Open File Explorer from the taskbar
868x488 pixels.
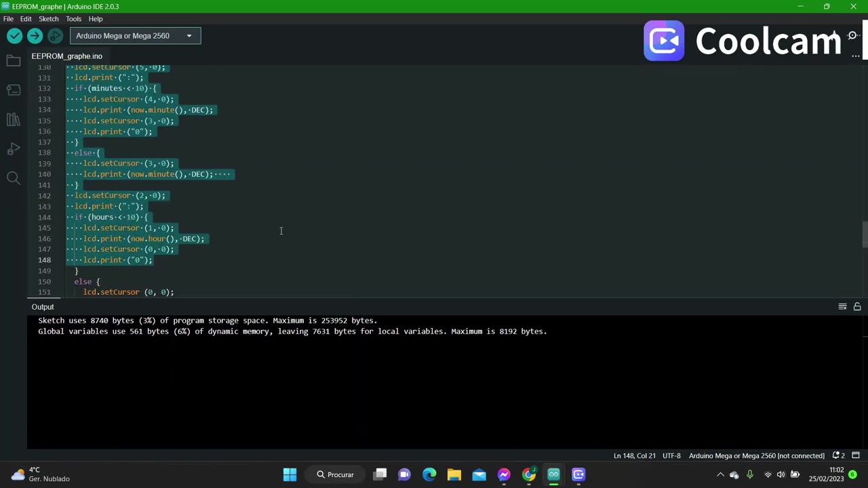[x=454, y=474]
